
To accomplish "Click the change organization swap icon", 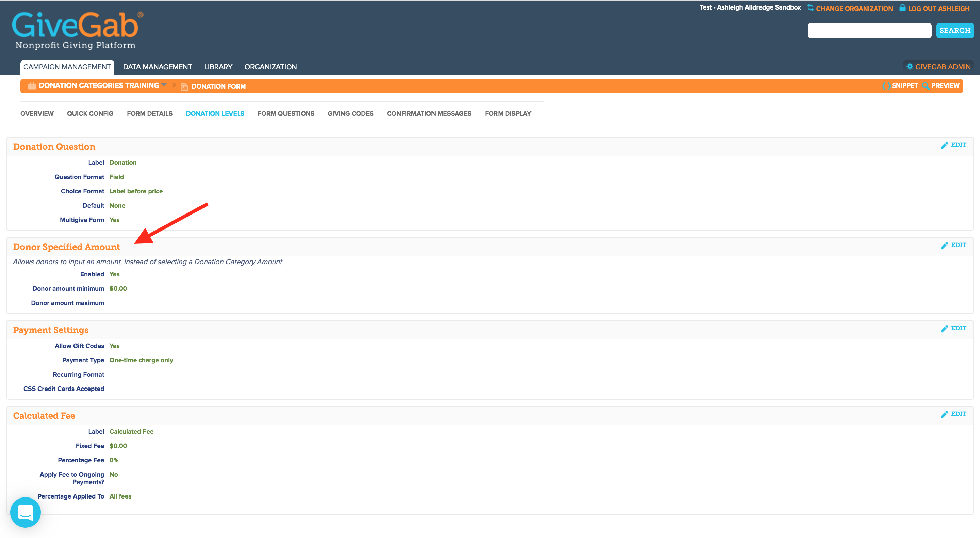I will point(810,7).
